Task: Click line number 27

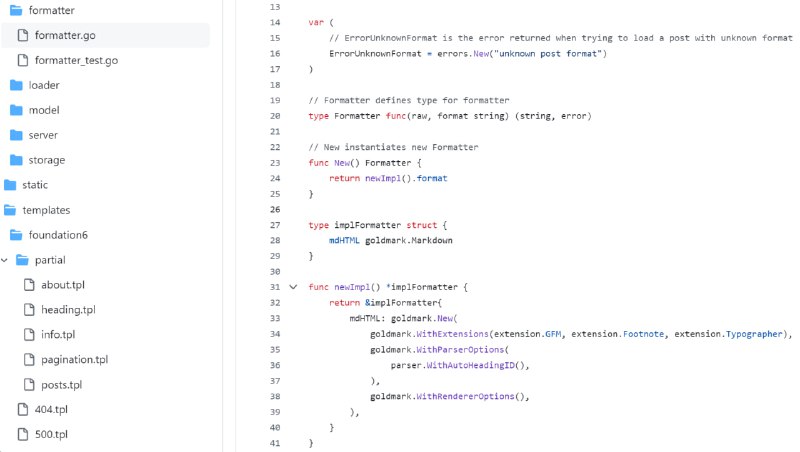Action: coord(275,225)
